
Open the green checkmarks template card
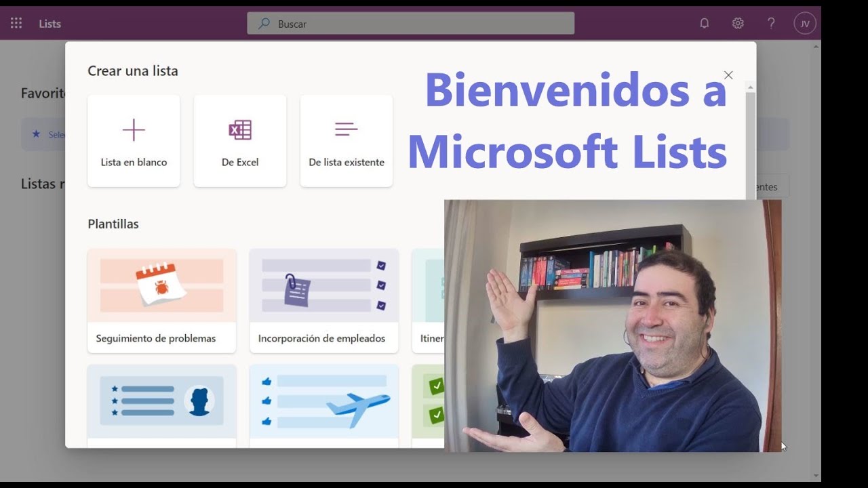(x=428, y=406)
